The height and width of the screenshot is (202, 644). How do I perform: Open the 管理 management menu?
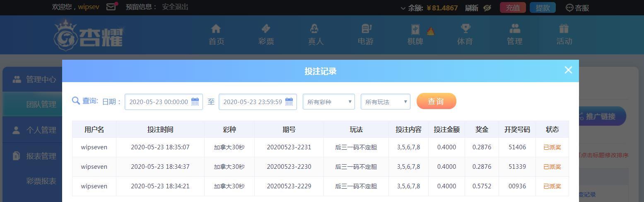pos(514,35)
